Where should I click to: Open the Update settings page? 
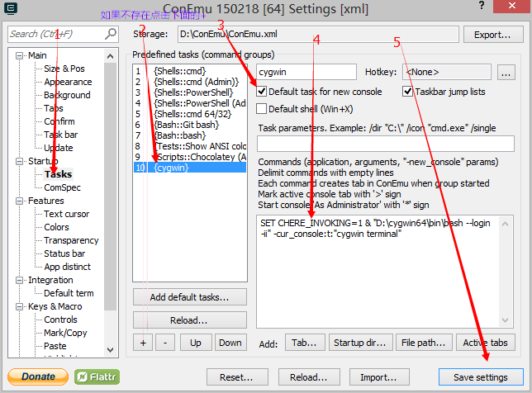(59, 148)
